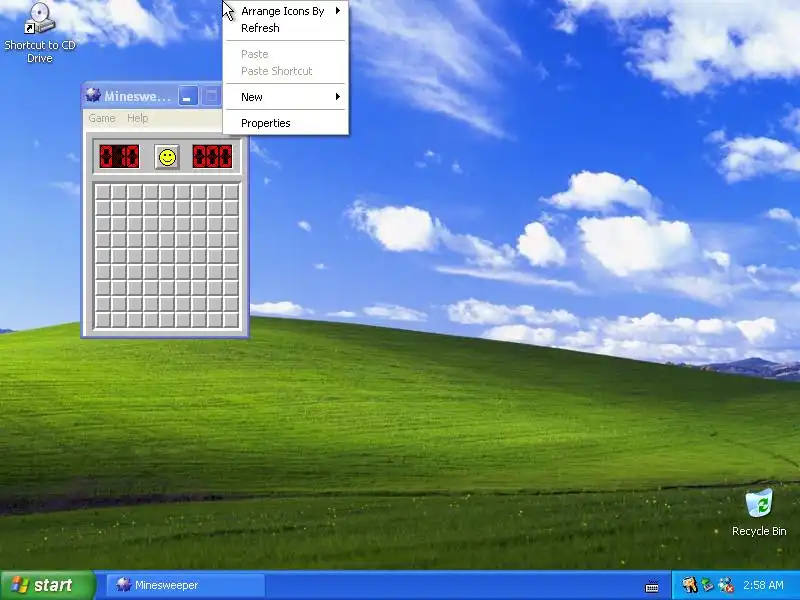Open the New submenu in the context menu
The height and width of the screenshot is (600, 800).
286,97
